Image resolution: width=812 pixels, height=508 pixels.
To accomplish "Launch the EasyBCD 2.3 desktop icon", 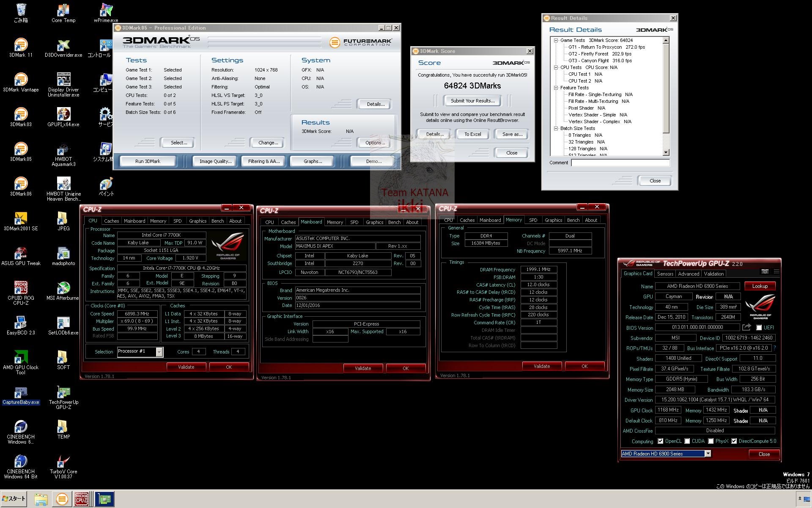I will click(21, 326).
